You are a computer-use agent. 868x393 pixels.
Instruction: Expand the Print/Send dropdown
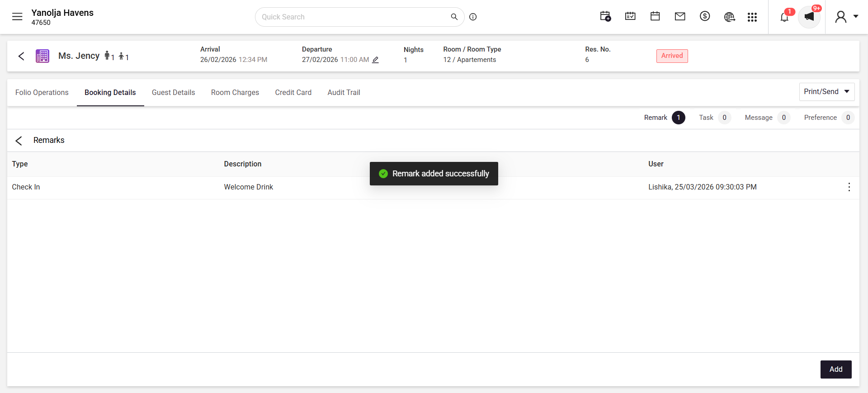tap(827, 92)
